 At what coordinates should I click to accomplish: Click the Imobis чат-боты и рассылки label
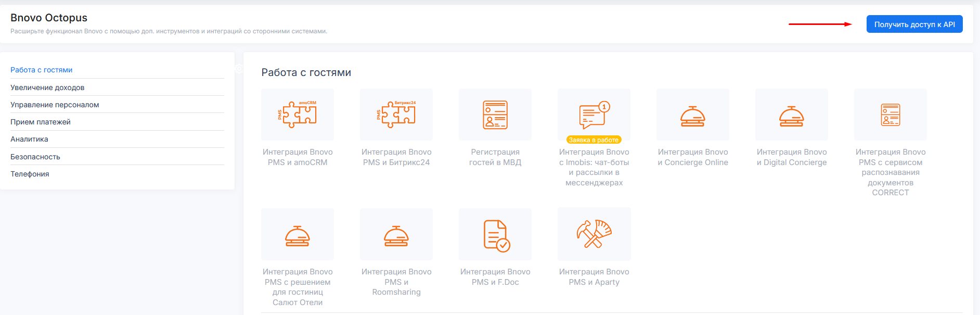(x=594, y=167)
